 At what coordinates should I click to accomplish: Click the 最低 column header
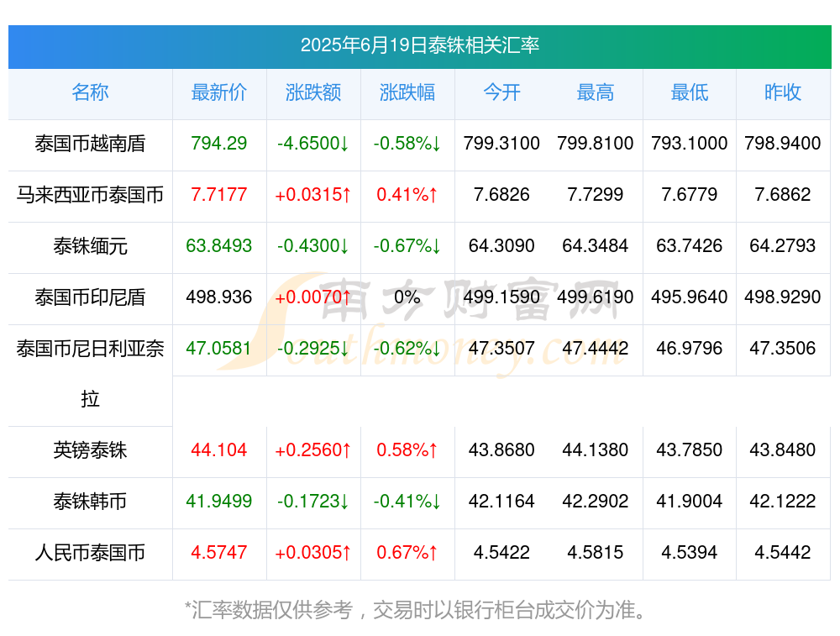tap(690, 92)
